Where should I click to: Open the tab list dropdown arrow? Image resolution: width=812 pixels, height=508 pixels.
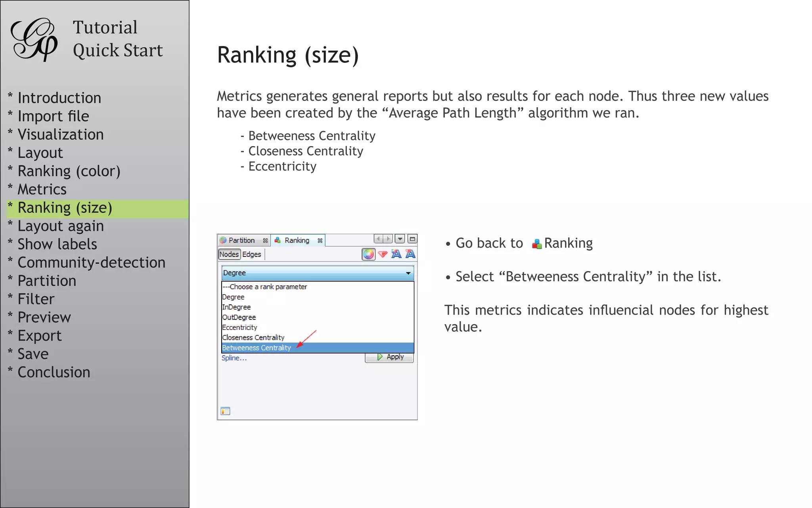400,239
